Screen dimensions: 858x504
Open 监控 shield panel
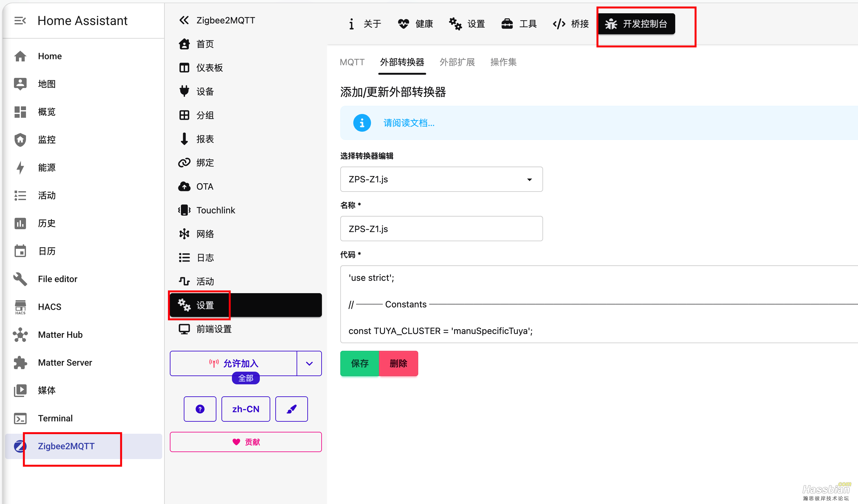(83, 140)
